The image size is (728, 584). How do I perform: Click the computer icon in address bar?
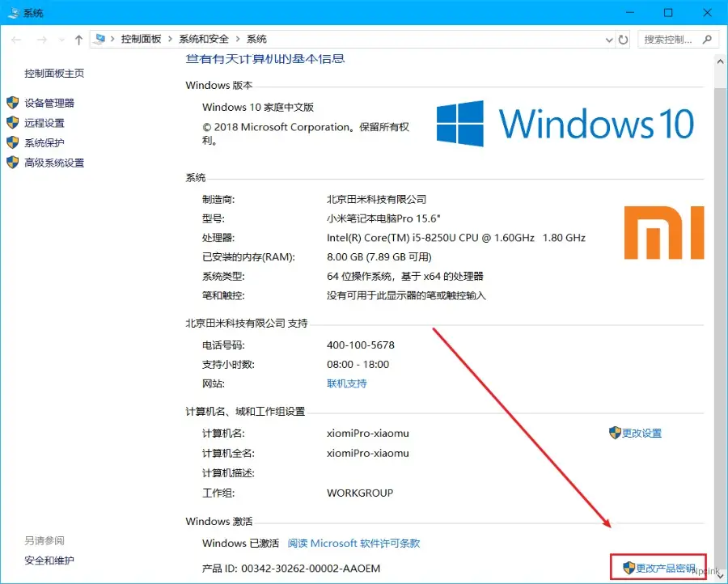pyautogui.click(x=99, y=39)
